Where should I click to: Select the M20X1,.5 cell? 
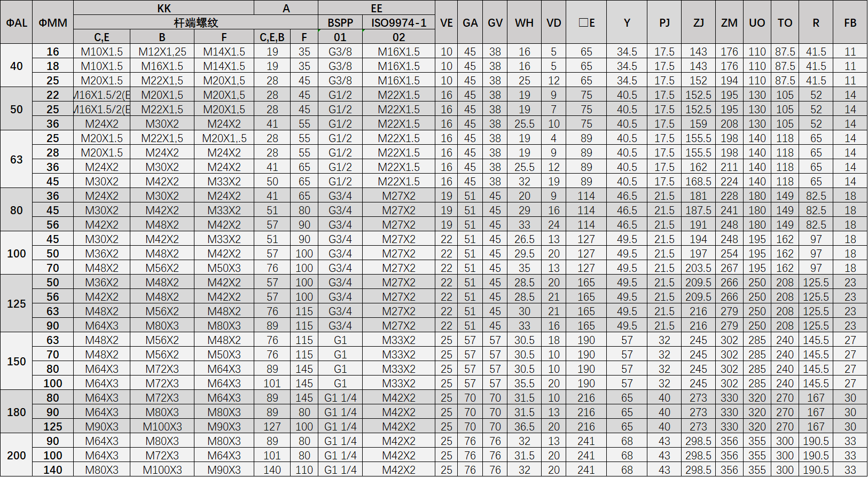tap(224, 138)
